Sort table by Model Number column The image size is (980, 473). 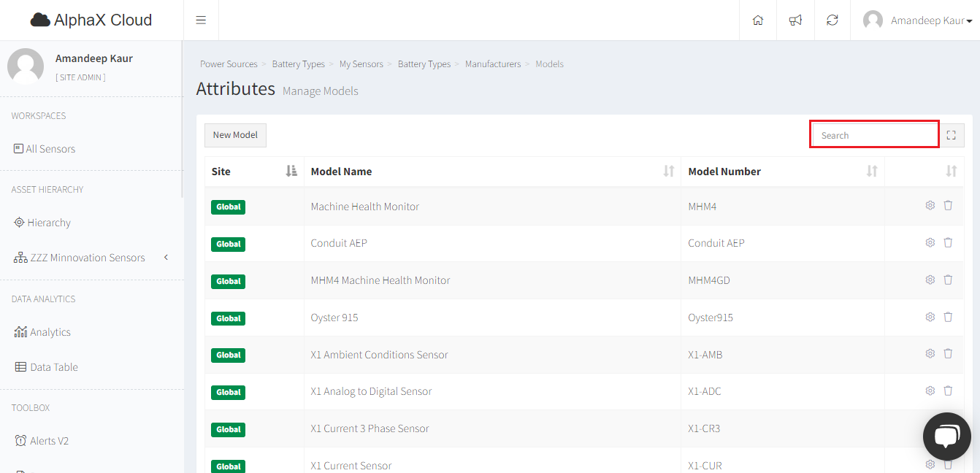point(871,172)
